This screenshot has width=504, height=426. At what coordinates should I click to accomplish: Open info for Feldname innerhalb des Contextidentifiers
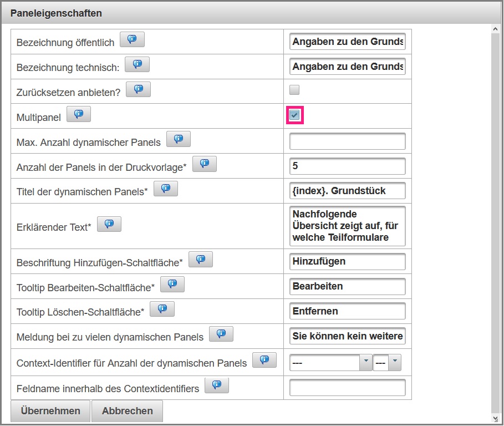(x=217, y=386)
